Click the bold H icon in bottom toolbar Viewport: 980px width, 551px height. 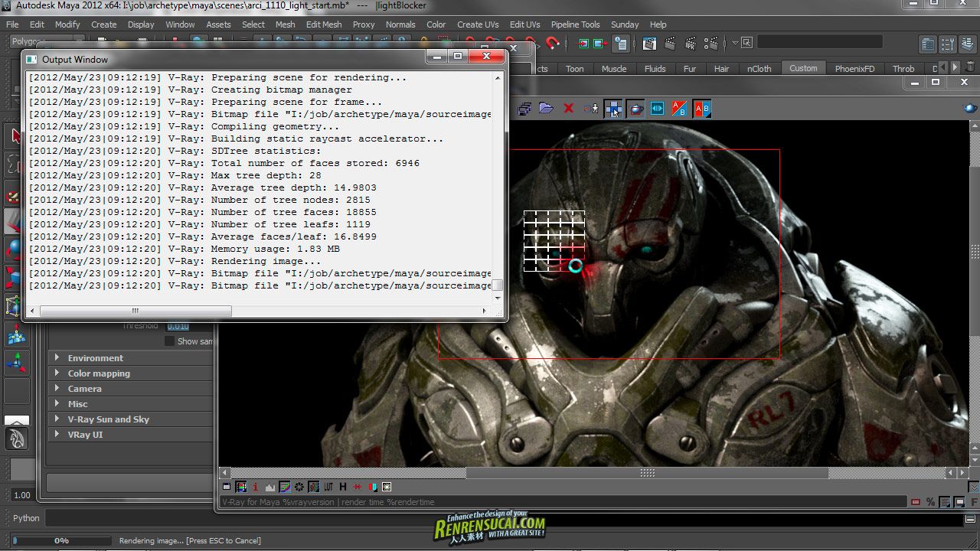click(343, 487)
